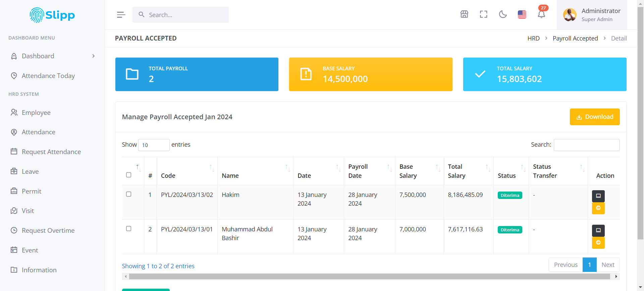Open notifications bell with 27 badge
This screenshot has width=644, height=291.
click(x=541, y=14)
